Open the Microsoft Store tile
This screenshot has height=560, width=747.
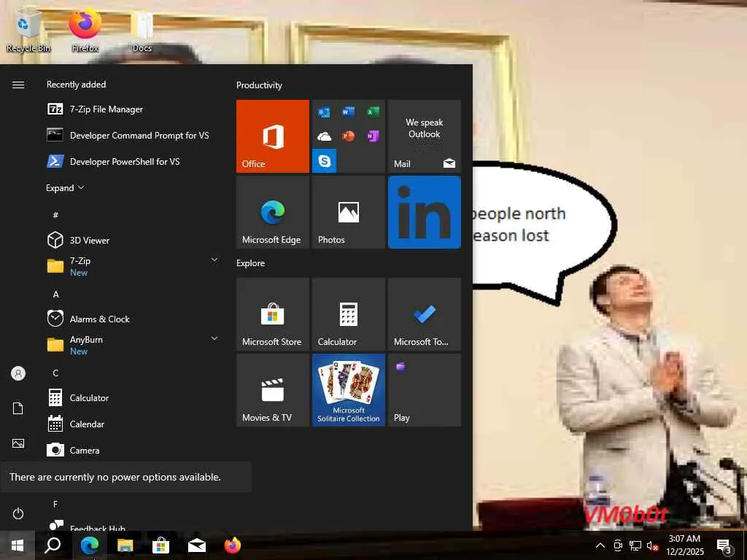point(273,314)
